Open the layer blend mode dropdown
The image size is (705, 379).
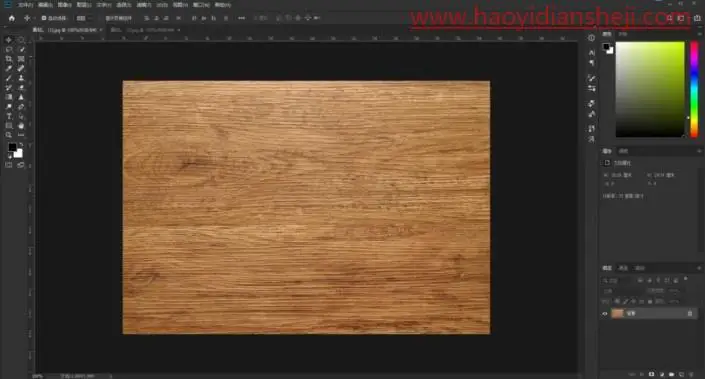[621, 291]
